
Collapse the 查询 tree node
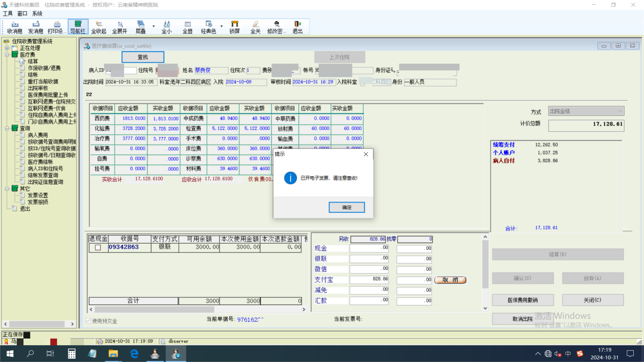(7, 128)
